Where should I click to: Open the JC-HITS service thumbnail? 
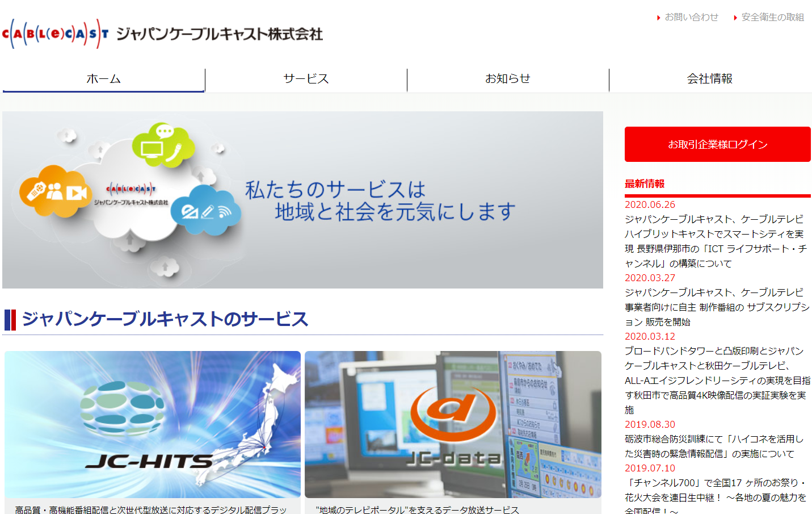[x=153, y=424]
